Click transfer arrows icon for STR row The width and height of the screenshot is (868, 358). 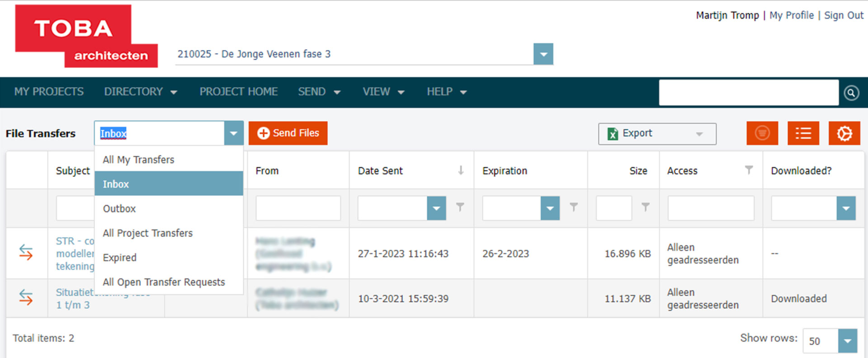(x=26, y=252)
